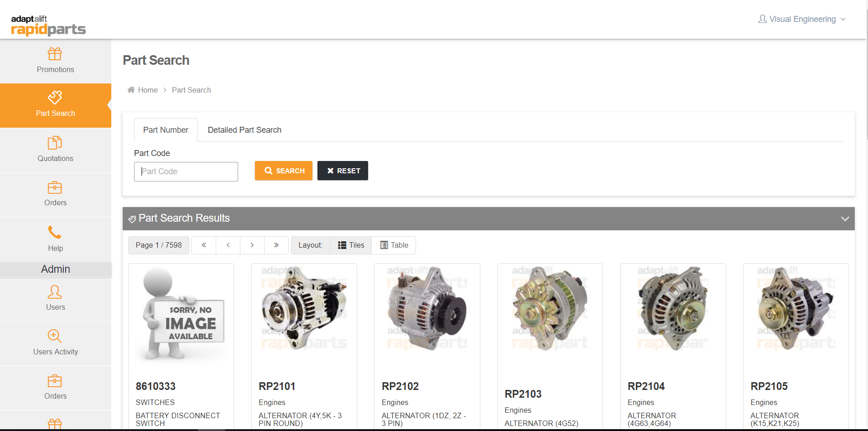Click the Part Search breadcrumb link

coord(192,90)
